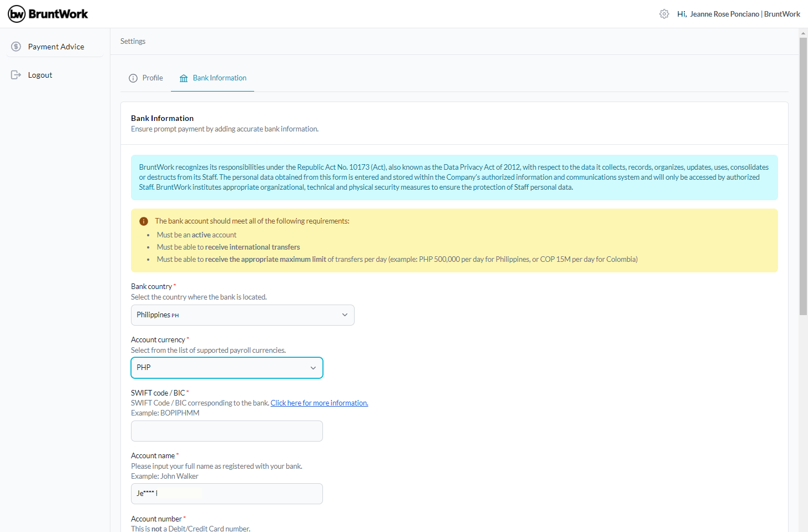Click the BruntWork logo
808x532 pixels.
[x=48, y=14]
